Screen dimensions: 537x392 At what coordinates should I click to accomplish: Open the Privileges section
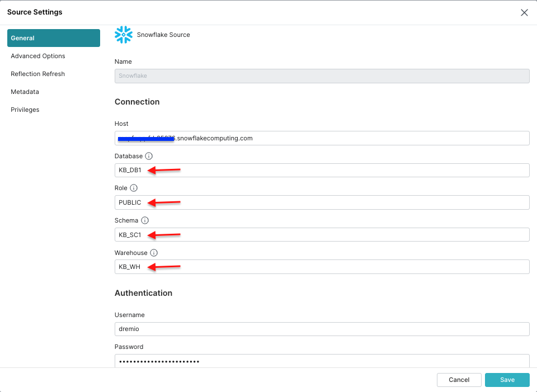25,110
